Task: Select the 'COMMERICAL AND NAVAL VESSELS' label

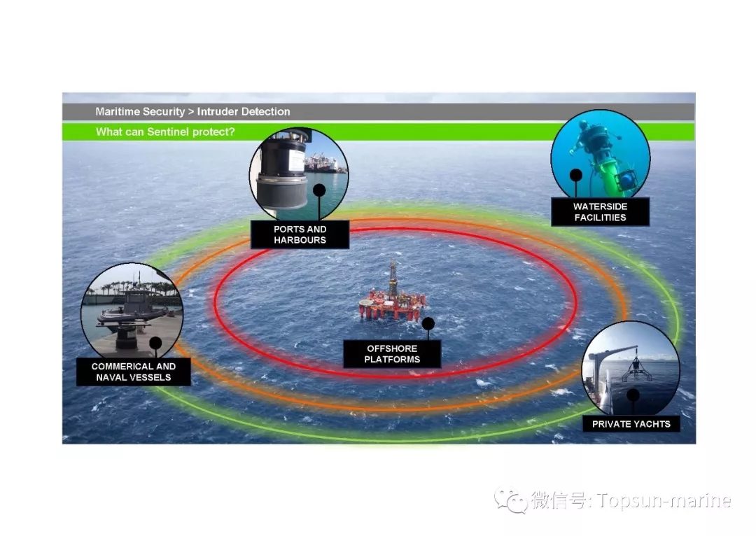Action: [x=134, y=372]
